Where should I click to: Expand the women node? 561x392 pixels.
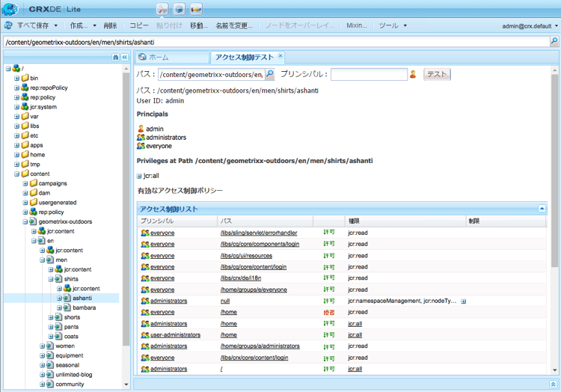42,346
